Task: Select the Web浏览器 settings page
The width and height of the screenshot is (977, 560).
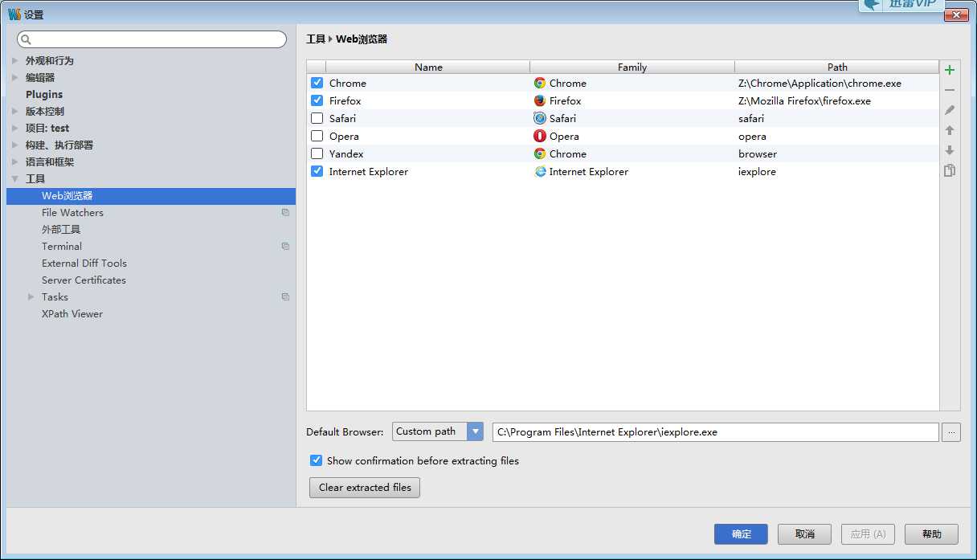Action: (x=151, y=196)
